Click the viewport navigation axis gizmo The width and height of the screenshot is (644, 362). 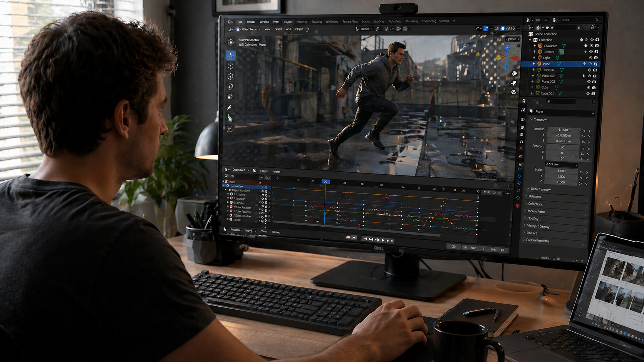(x=507, y=57)
